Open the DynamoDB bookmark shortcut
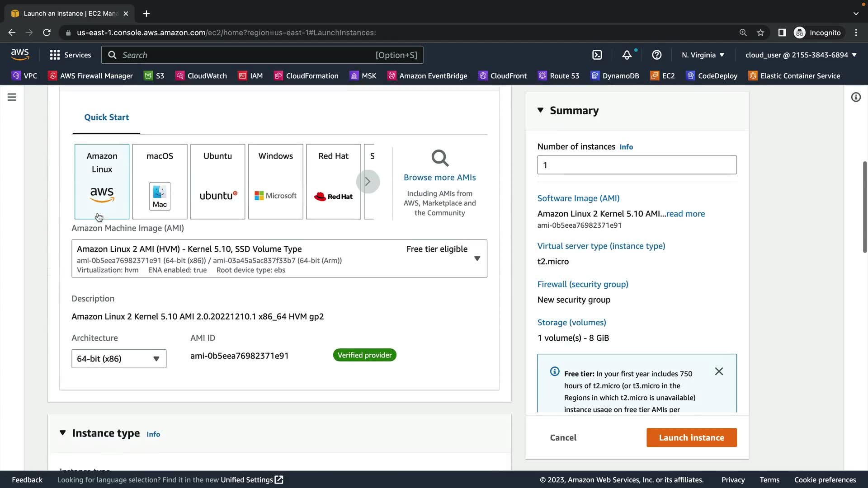The height and width of the screenshot is (488, 868). coord(615,76)
